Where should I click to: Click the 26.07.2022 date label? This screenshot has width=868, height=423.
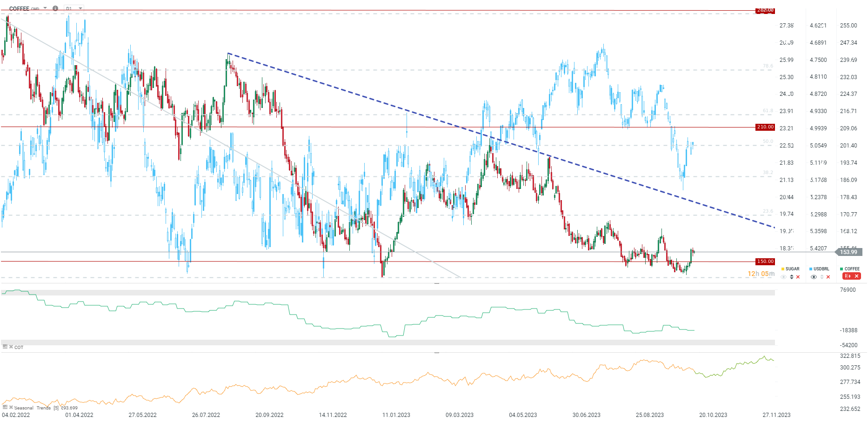pos(206,415)
